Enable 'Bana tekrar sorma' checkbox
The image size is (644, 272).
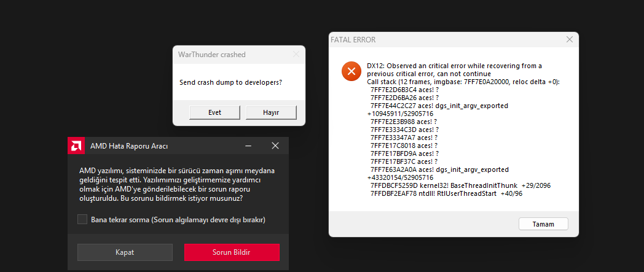click(82, 219)
